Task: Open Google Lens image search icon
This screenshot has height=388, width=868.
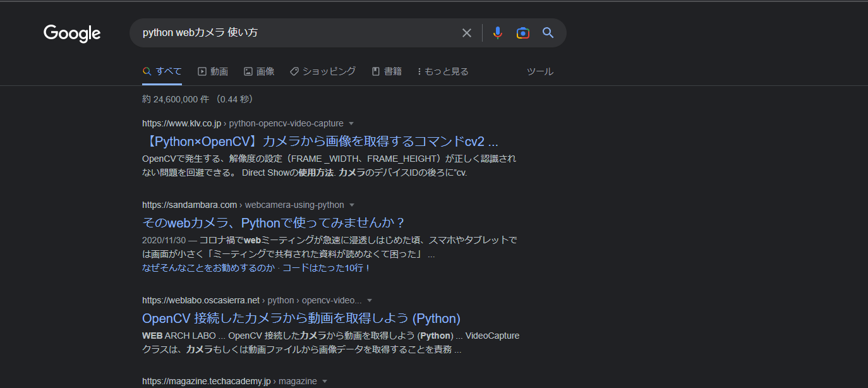Action: (x=522, y=33)
